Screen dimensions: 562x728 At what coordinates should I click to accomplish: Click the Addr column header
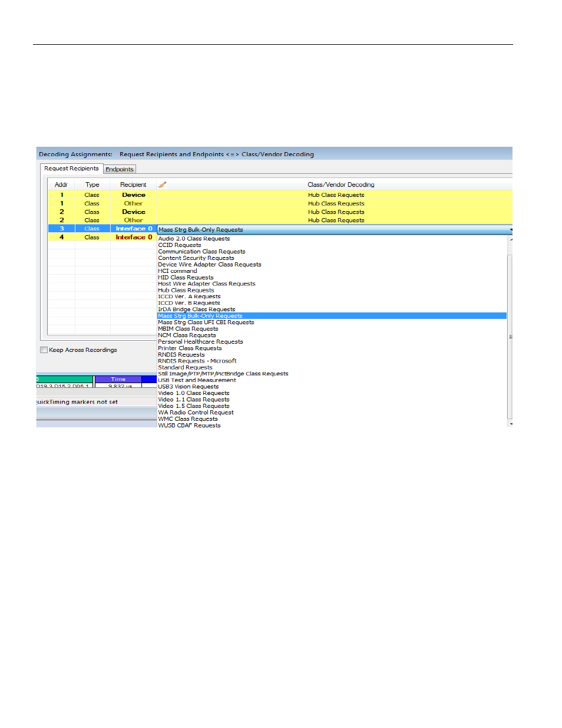pos(61,185)
